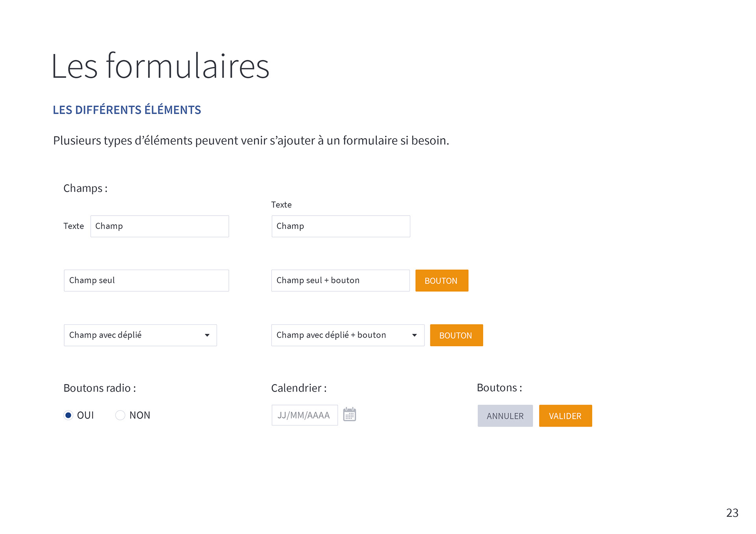Click the NON radio label text
Image resolution: width=756 pixels, height=534 pixels.
pyautogui.click(x=140, y=415)
